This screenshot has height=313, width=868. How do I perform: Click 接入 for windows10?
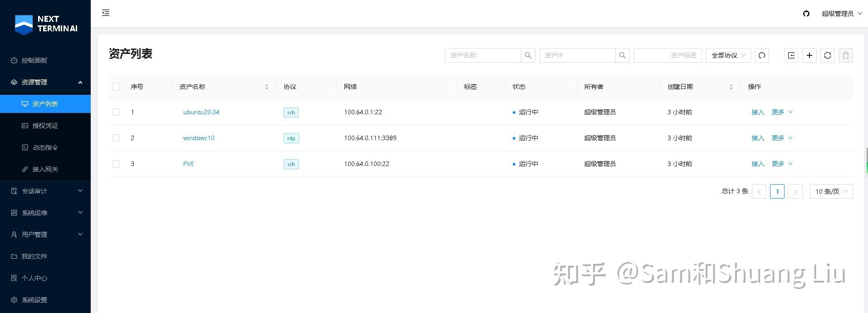pyautogui.click(x=758, y=138)
